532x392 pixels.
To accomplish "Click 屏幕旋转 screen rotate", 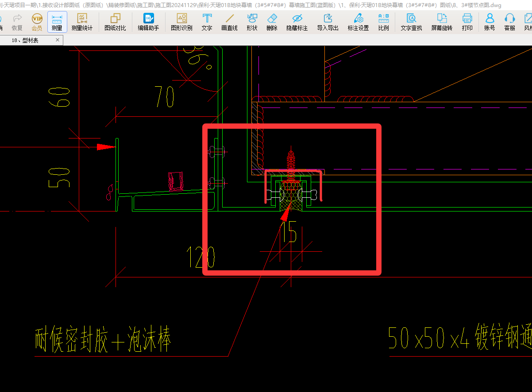I will point(442,22).
